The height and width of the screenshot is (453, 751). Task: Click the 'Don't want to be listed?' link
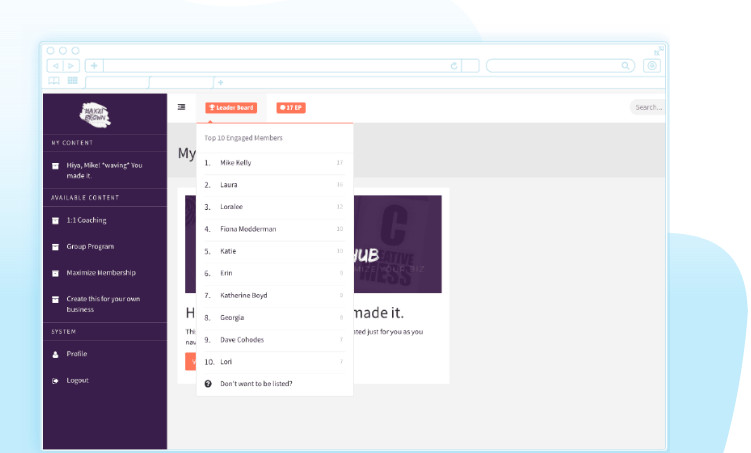(x=256, y=384)
